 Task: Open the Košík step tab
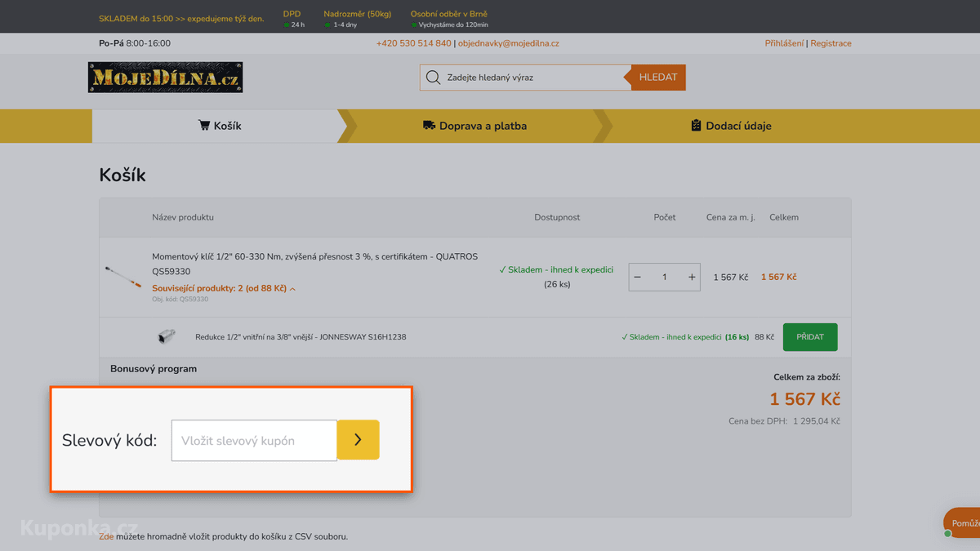220,126
